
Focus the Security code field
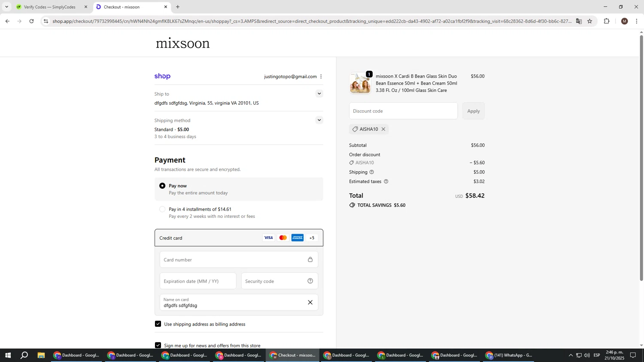(279, 281)
